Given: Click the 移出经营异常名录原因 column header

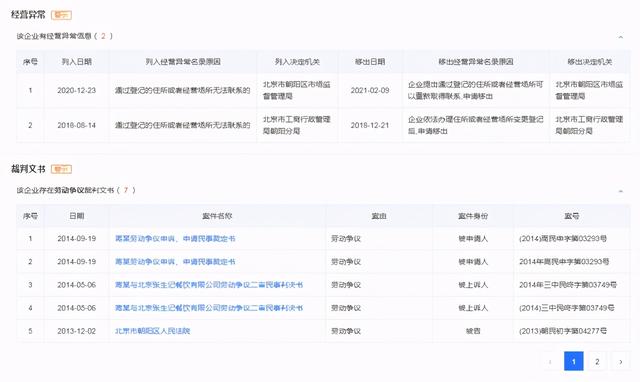Looking at the screenshot, I should click(476, 62).
